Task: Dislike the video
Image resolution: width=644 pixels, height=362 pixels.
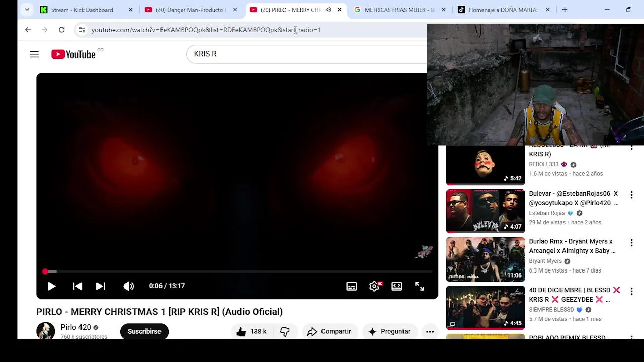Action: click(x=285, y=331)
